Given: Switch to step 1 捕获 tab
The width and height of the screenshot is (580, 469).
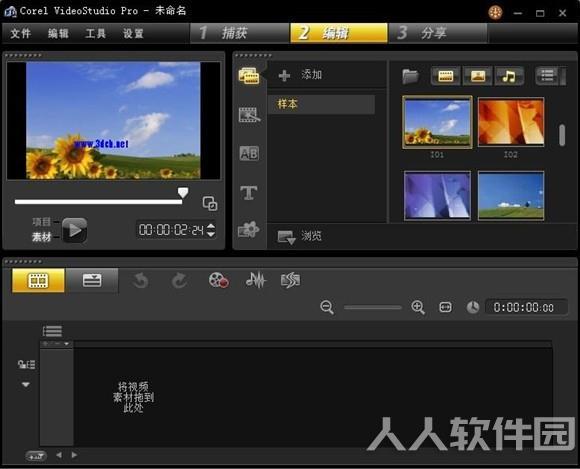Looking at the screenshot, I should 240,33.
